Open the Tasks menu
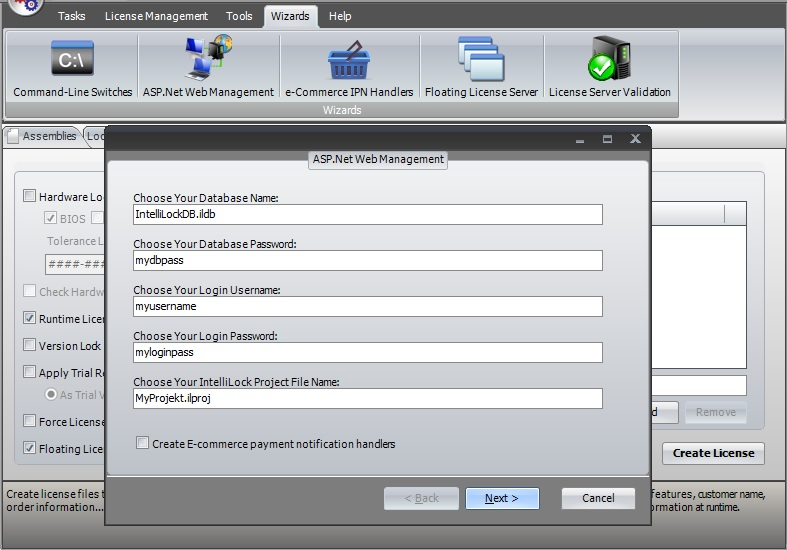The width and height of the screenshot is (787, 550). [x=71, y=16]
